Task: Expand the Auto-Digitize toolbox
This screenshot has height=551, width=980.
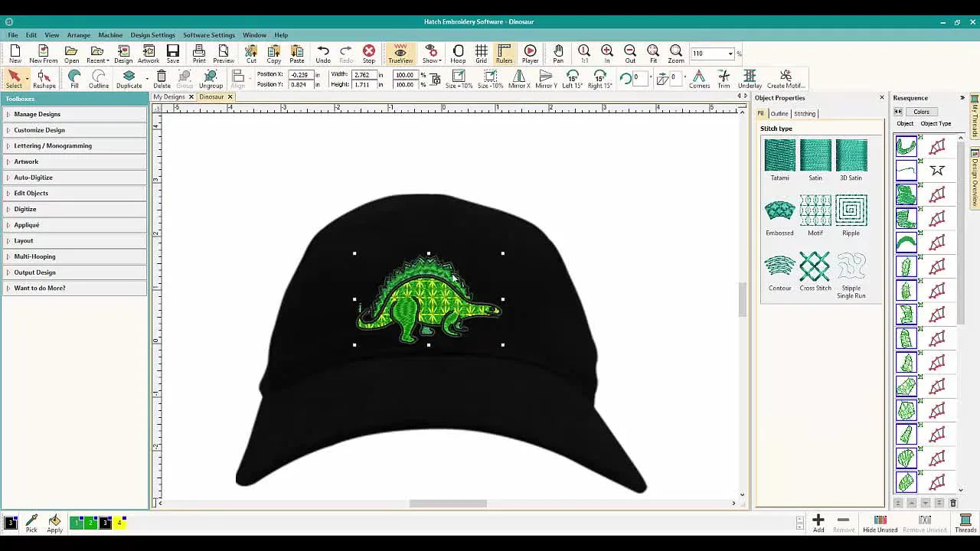Action: (x=74, y=178)
